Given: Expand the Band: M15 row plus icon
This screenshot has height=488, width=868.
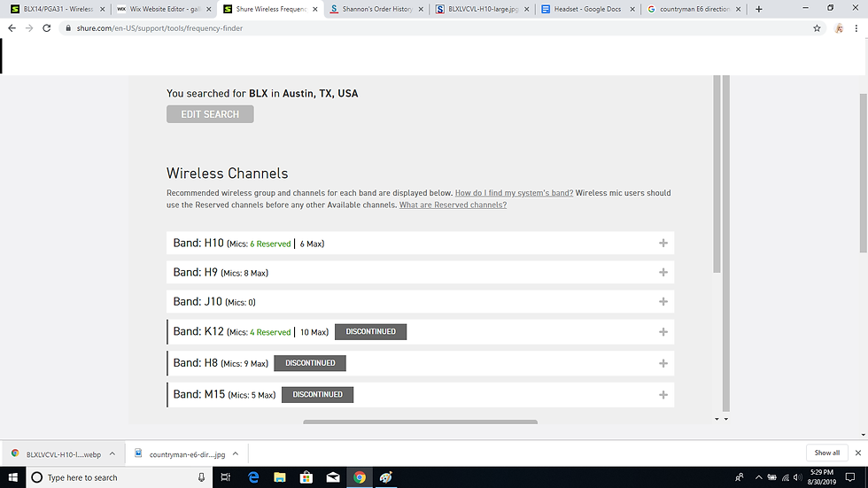Looking at the screenshot, I should (x=663, y=395).
